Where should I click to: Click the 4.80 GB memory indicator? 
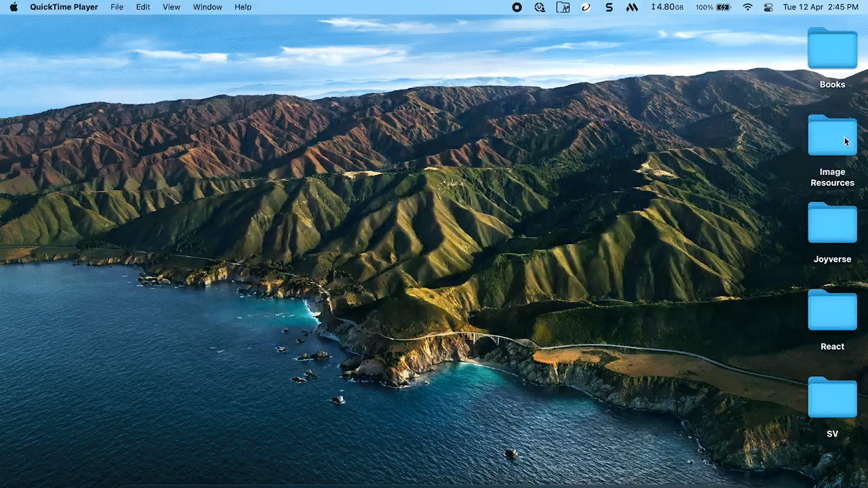667,7
